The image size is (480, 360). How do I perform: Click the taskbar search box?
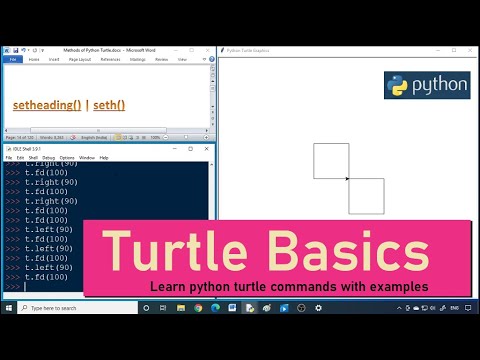(77, 308)
